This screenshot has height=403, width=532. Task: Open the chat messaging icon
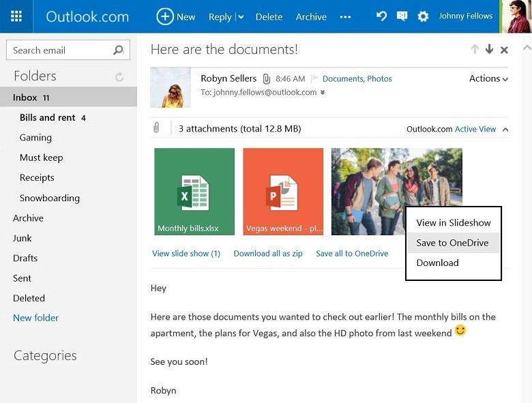coord(402,16)
